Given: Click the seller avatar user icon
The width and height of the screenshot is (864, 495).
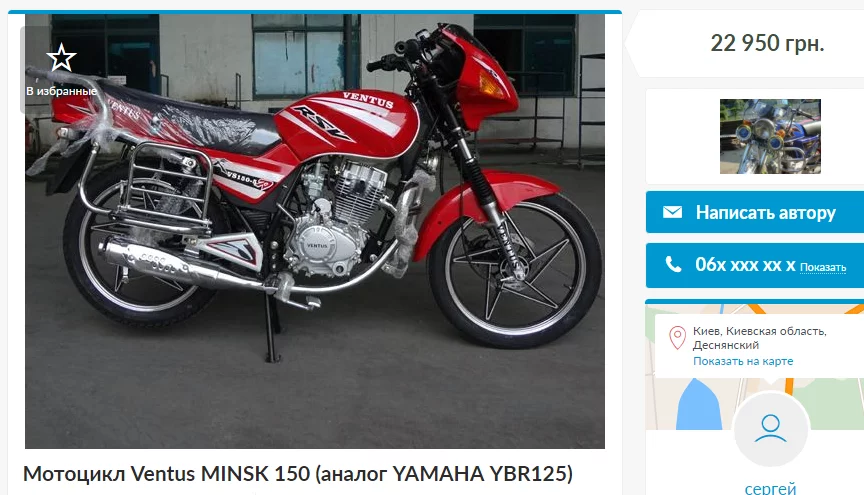Looking at the screenshot, I should pyautogui.click(x=770, y=429).
